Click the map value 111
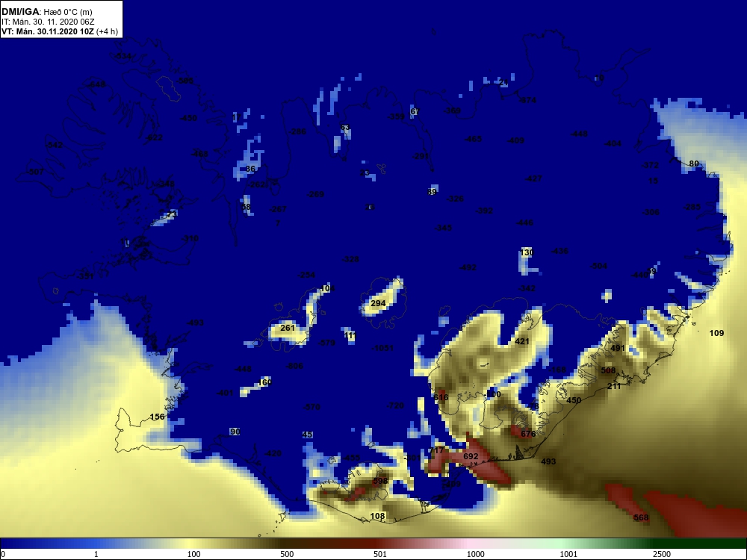The image size is (747, 560). 350,336
